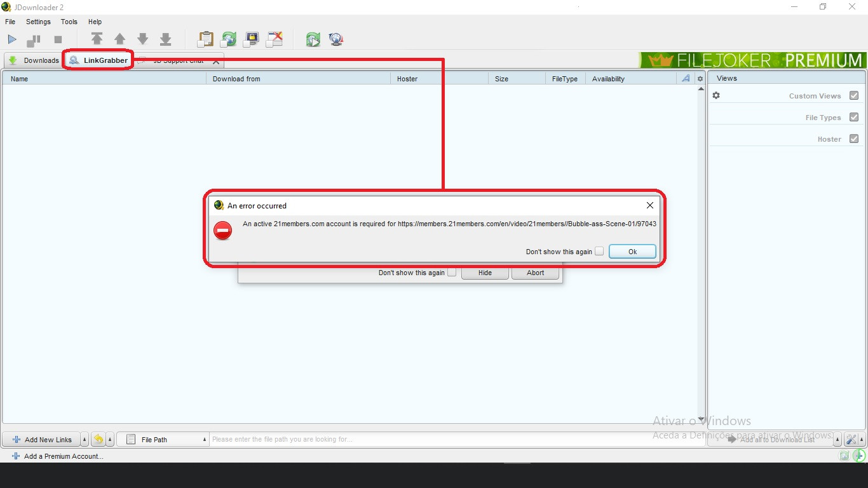
Task: Click the update check green refresh icon
Action: pos(313,39)
